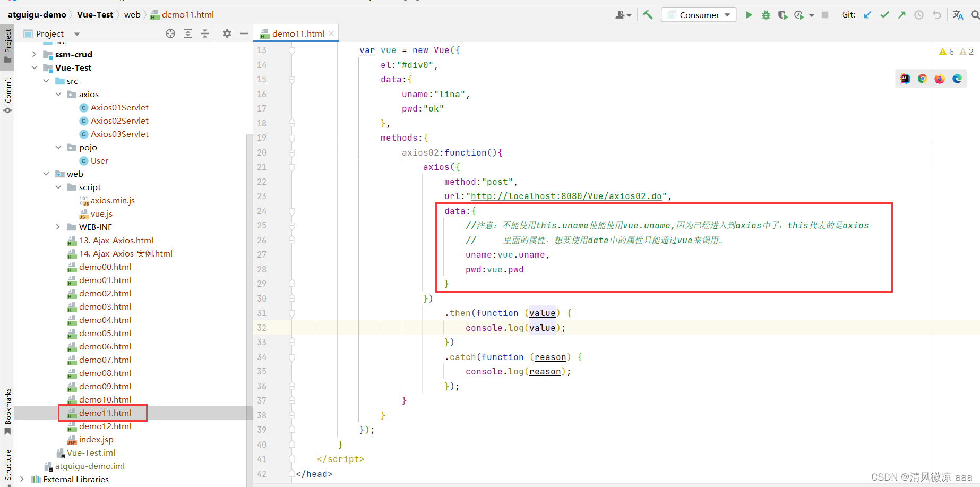Update project with the Git pull arrow

(867, 15)
